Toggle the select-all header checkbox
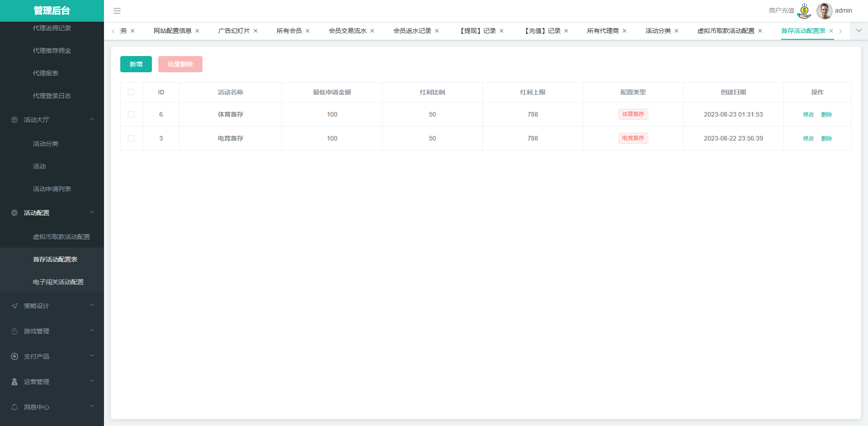 pos(131,92)
